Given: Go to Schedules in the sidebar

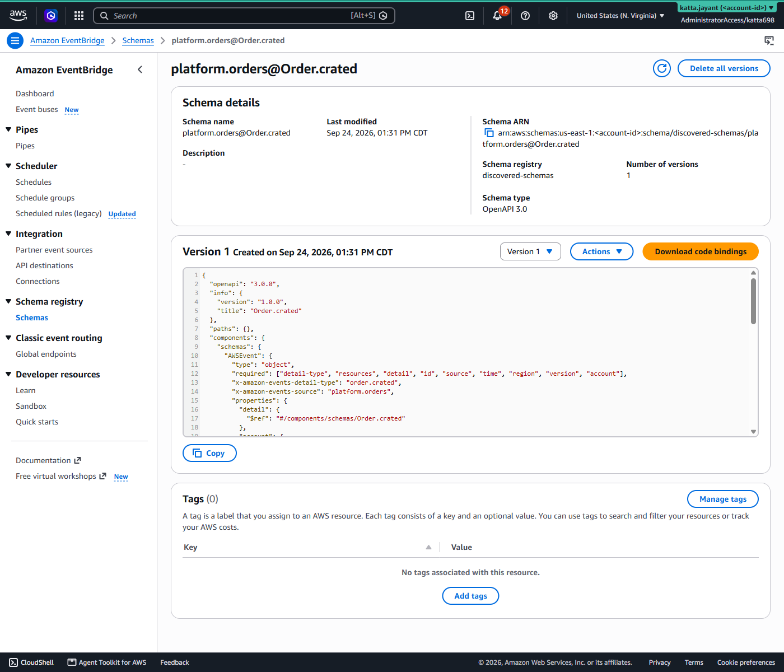Looking at the screenshot, I should [34, 182].
